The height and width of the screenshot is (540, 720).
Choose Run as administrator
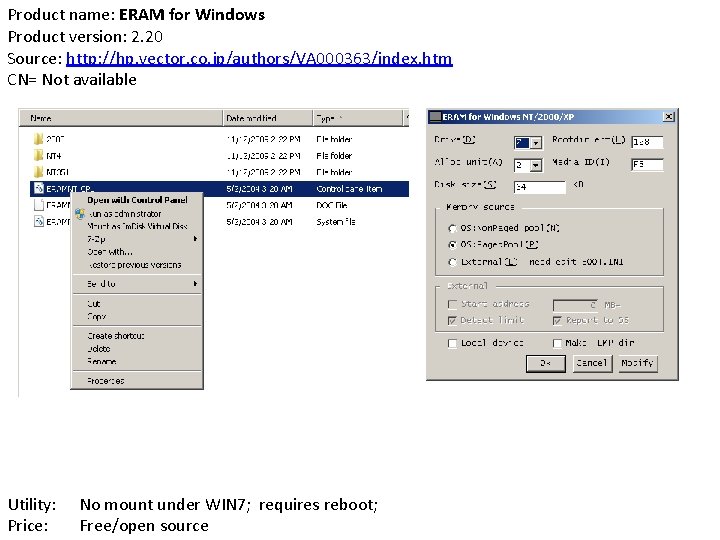137,214
